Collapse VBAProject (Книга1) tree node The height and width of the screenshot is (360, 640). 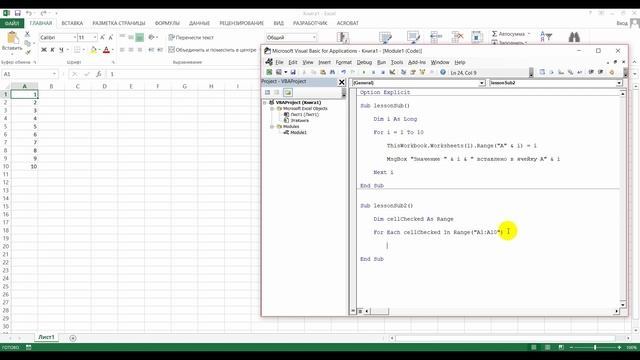tap(265, 103)
